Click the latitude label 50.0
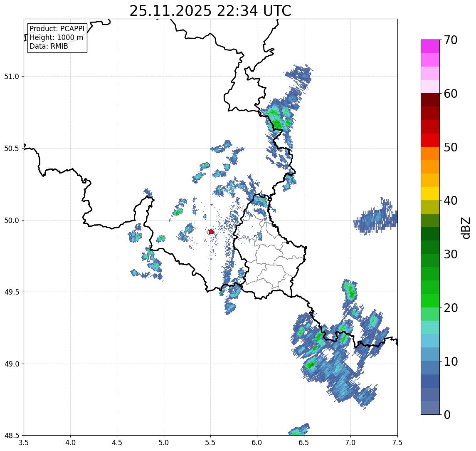The image size is (476, 451). coord(12,221)
